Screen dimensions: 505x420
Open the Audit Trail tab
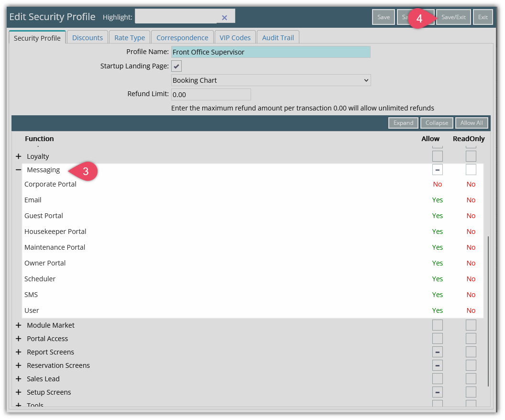(278, 38)
